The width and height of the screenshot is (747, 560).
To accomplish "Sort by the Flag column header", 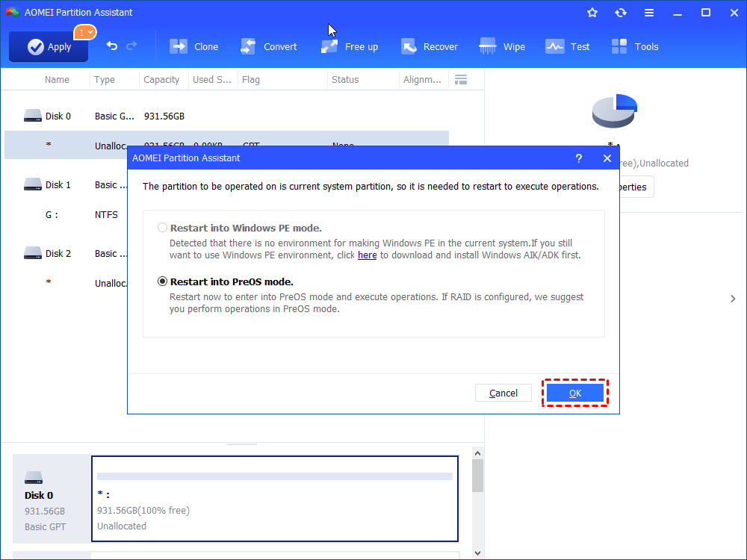I will pyautogui.click(x=250, y=80).
